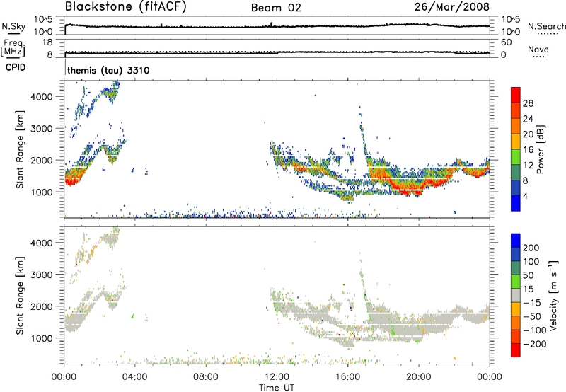This screenshot has height=392, width=566.
Task: Click the 12:00 time axis tick label
Action: point(277,377)
